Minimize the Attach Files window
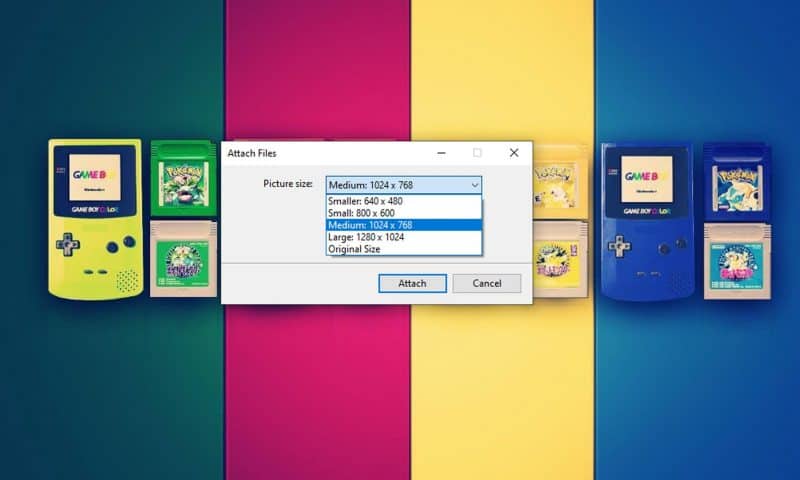Image resolution: width=800 pixels, height=480 pixels. point(441,153)
